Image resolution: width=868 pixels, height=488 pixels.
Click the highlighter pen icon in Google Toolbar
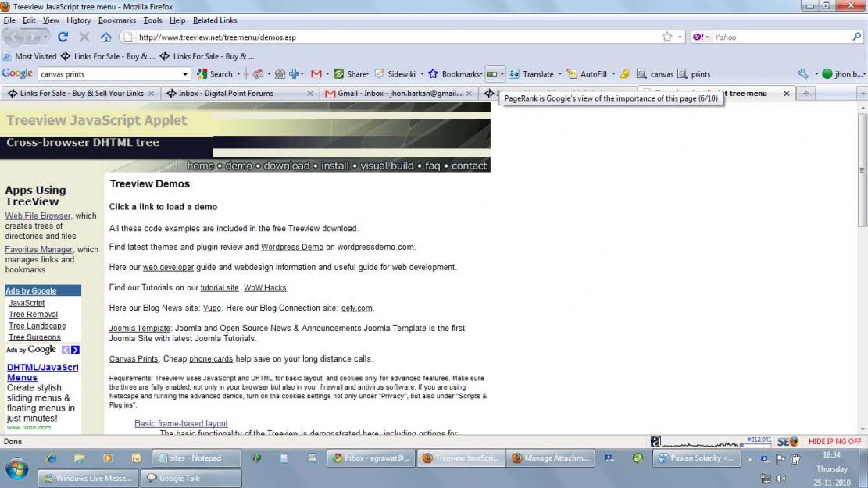(x=624, y=74)
